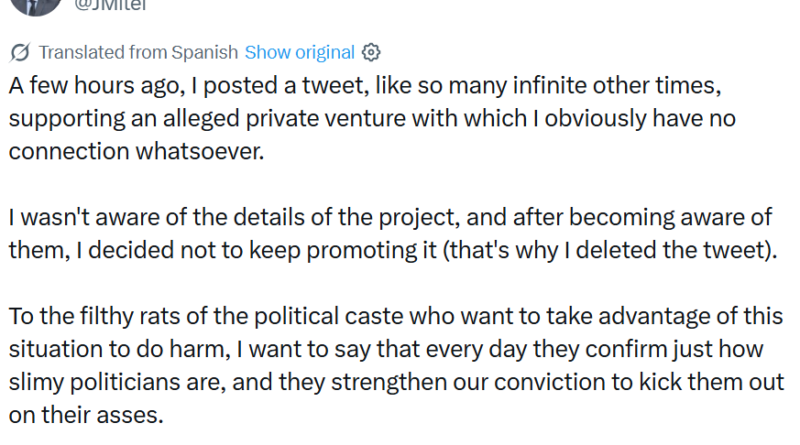Click the line starting "I wasn't aware"
This screenshot has width=800, height=445.
385,217
